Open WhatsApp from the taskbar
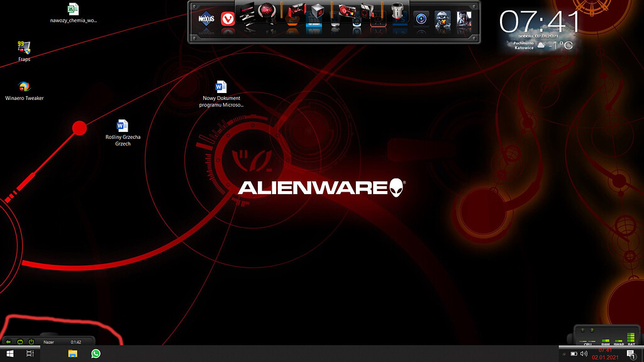 (94, 354)
